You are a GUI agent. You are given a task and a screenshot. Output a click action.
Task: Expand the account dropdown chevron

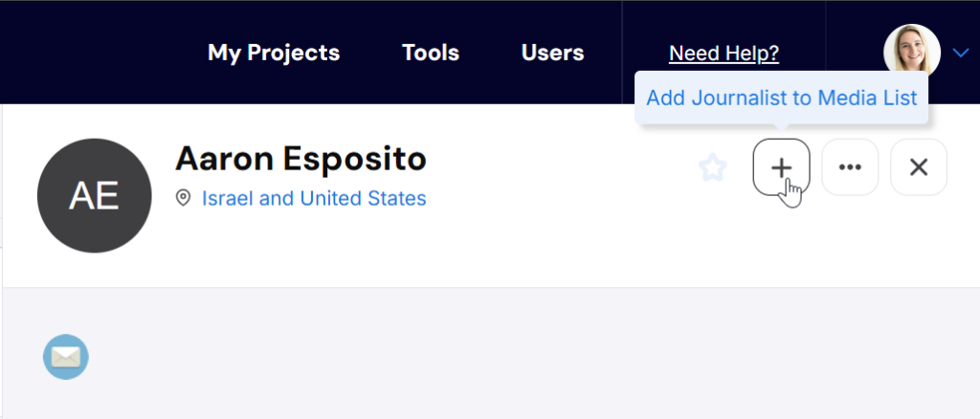961,53
